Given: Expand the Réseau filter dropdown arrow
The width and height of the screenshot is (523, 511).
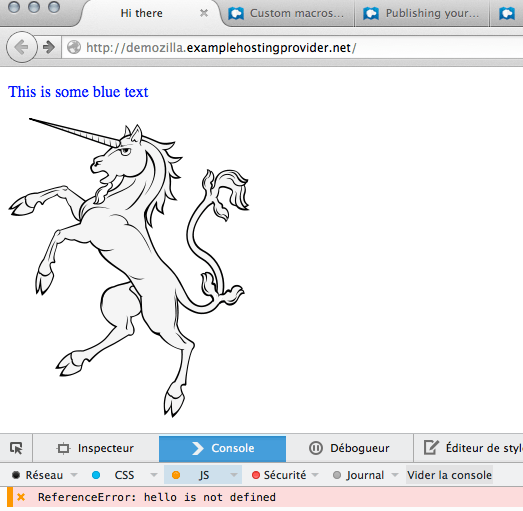Looking at the screenshot, I should point(74,475).
